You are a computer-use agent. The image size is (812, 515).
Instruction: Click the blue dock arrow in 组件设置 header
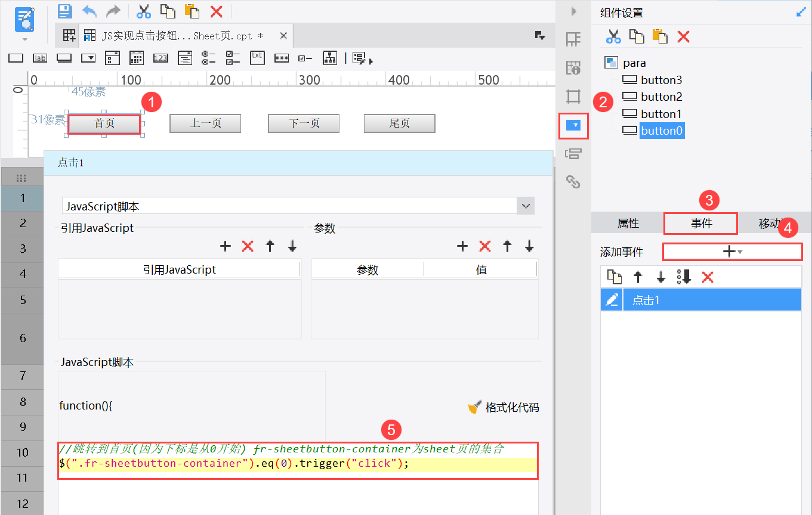point(801,12)
